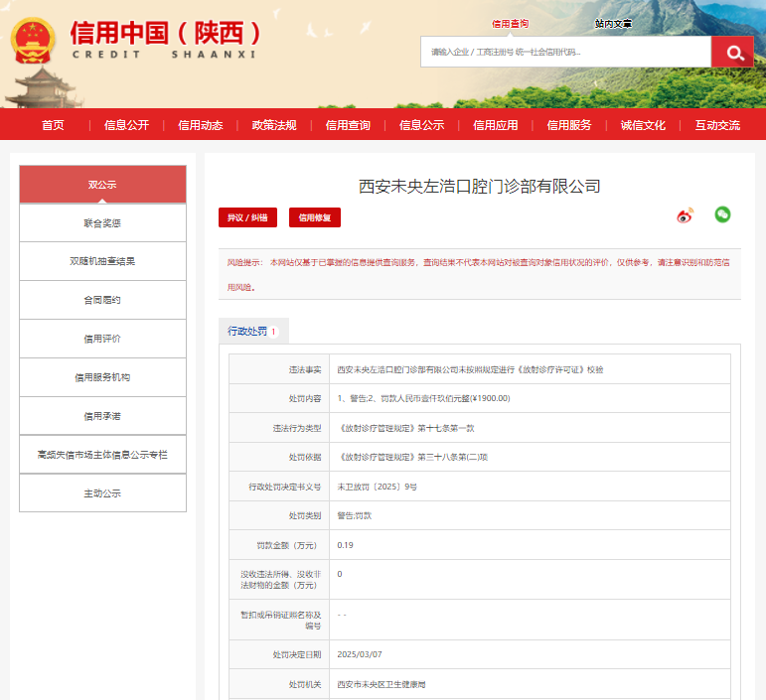Open 高频失信市场主体信息公示专栏 sidebar item
766x700 pixels.
pyautogui.click(x=102, y=455)
